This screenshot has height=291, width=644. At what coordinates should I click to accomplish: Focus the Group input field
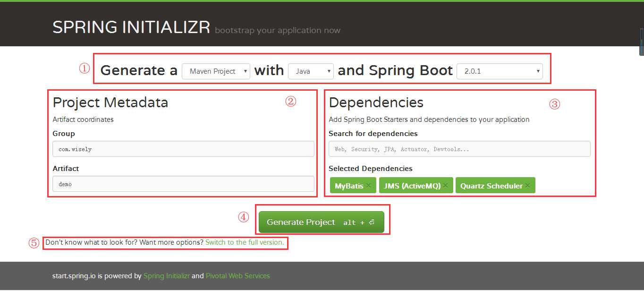pos(183,149)
